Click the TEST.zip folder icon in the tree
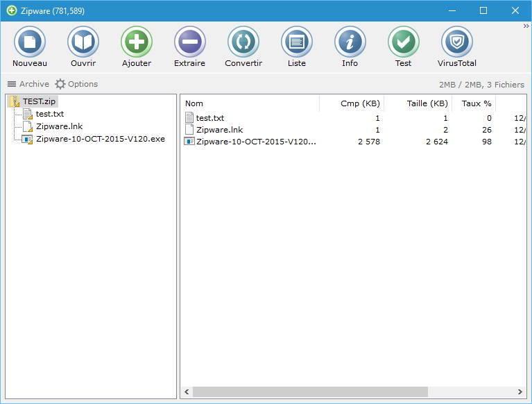Image resolution: width=532 pixels, height=404 pixels. tap(15, 101)
